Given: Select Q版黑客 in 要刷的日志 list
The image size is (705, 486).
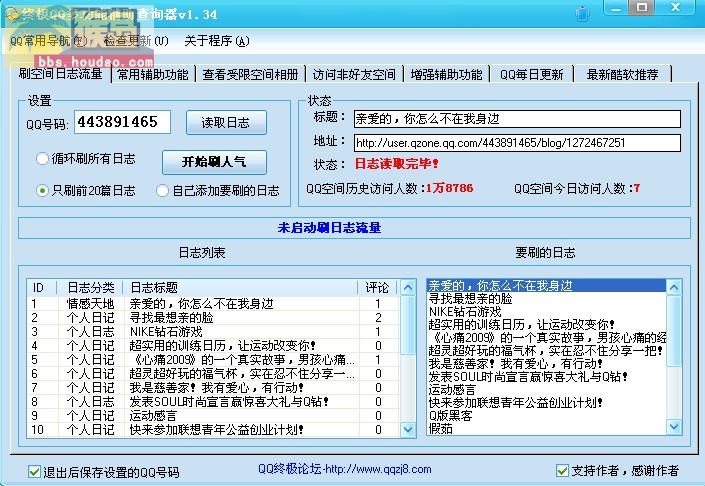Looking at the screenshot, I should click(547, 415).
